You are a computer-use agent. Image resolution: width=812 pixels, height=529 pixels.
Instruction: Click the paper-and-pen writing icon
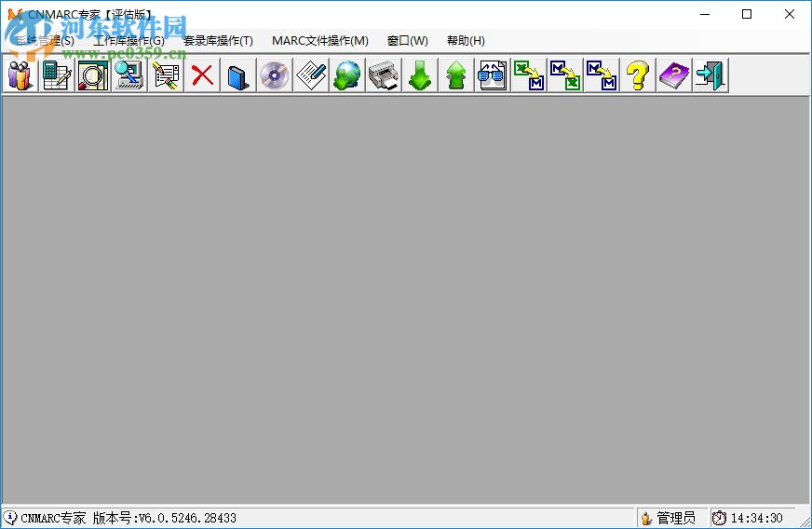[311, 75]
